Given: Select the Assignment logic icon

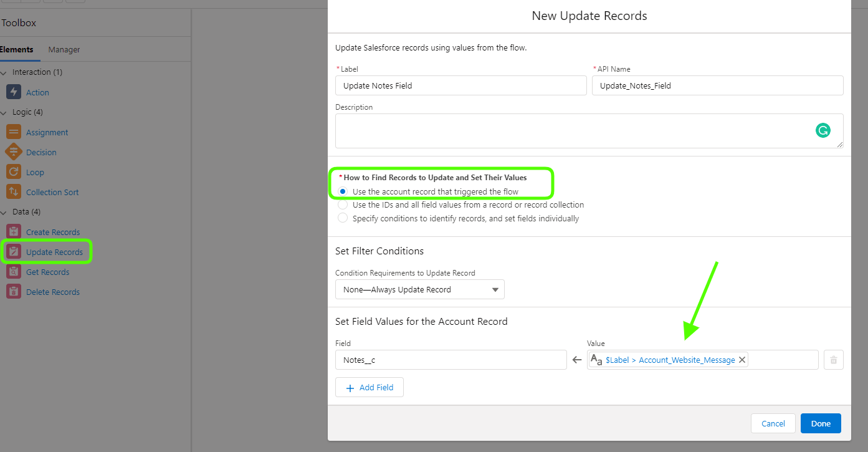Looking at the screenshot, I should pyautogui.click(x=13, y=132).
